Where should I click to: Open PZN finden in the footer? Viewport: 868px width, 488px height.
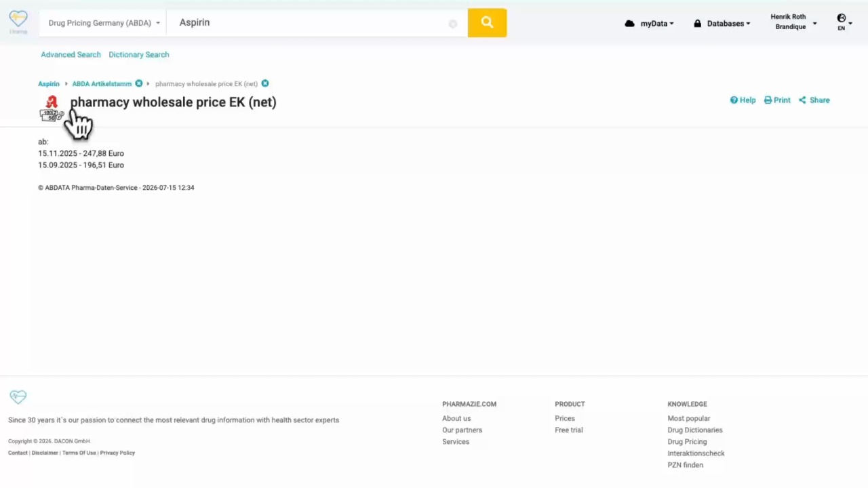[685, 465]
